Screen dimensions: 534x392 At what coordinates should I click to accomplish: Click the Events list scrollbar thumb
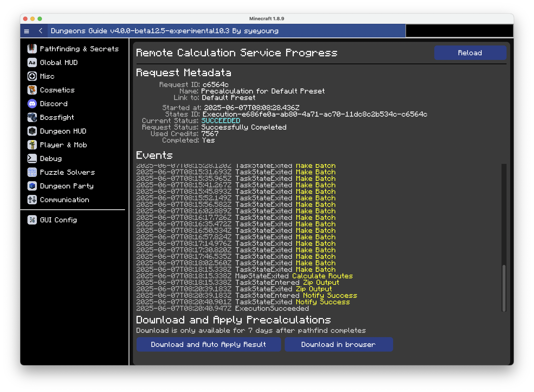click(x=504, y=288)
